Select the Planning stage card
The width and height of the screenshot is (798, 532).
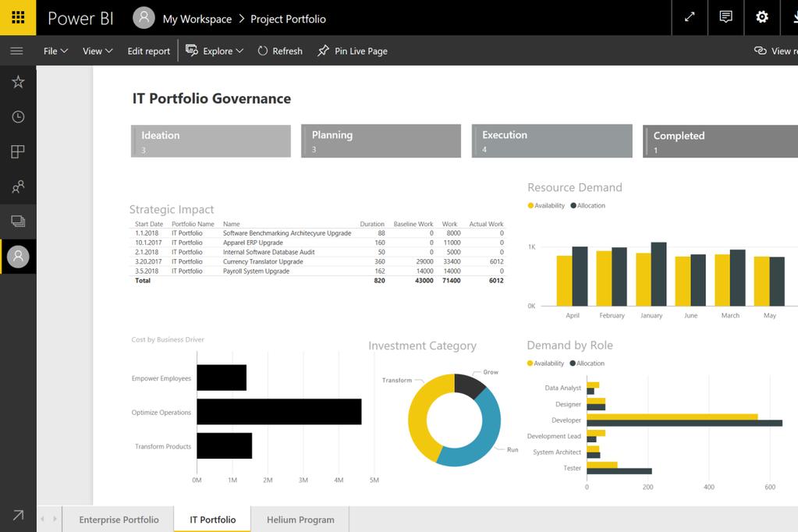point(381,141)
